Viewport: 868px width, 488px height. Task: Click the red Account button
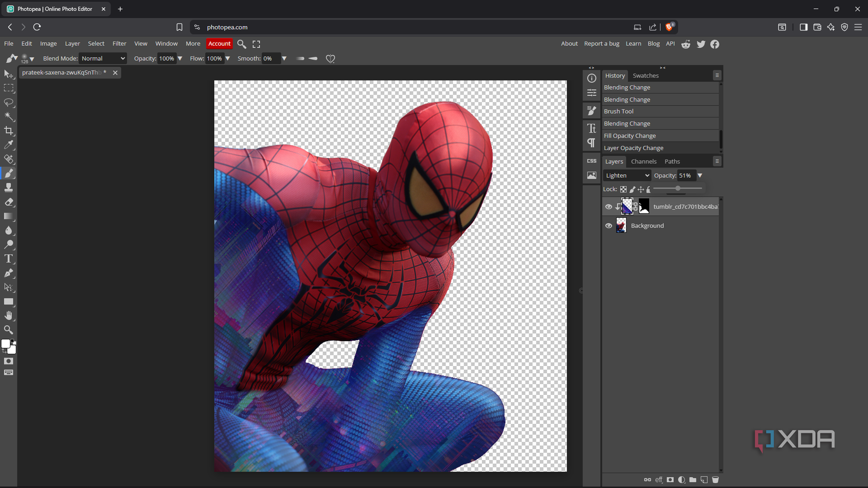pos(219,44)
